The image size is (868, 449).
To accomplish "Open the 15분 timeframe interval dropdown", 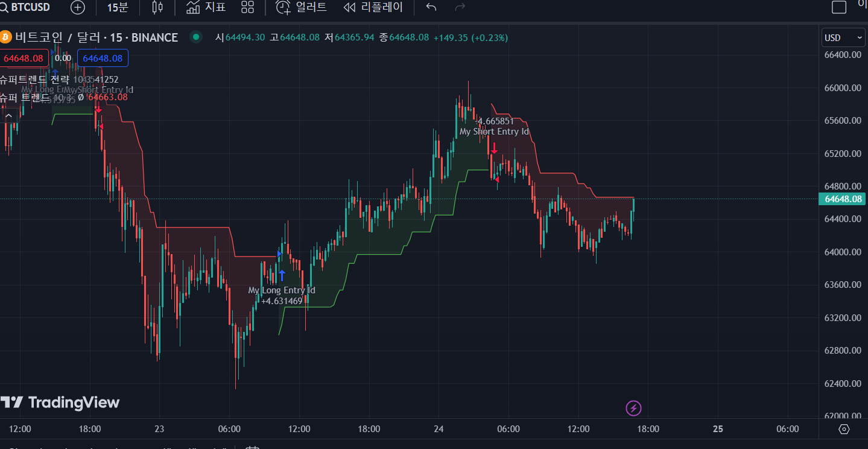I will [118, 7].
